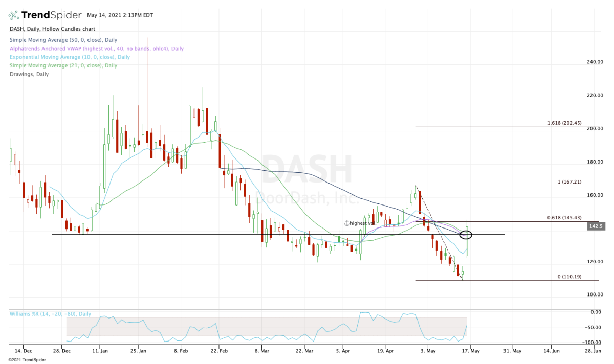Select the 142.5 current price tag

[x=596, y=226]
